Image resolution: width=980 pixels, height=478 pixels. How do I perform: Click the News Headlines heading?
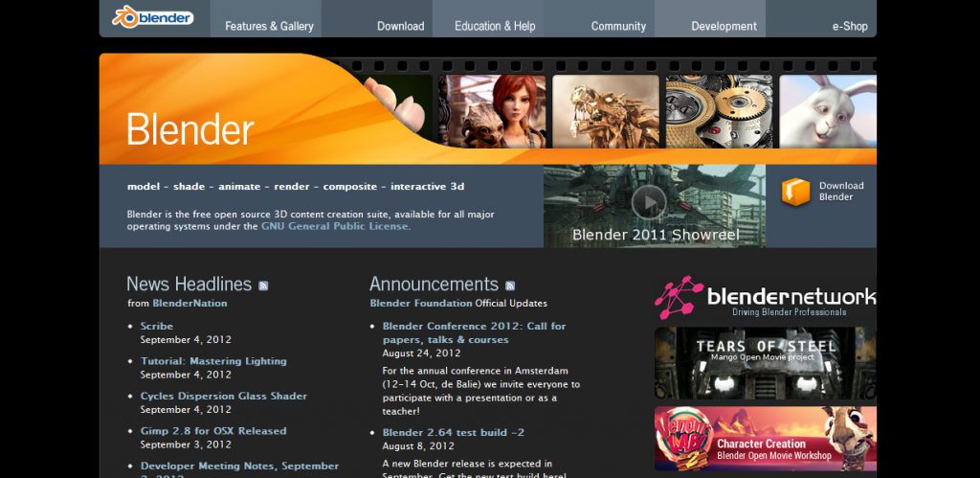[189, 285]
